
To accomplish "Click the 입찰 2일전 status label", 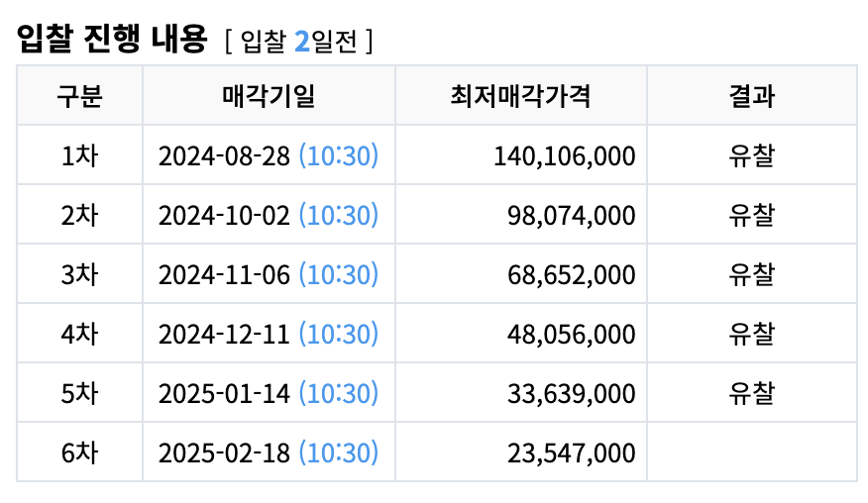I will tap(298, 42).
